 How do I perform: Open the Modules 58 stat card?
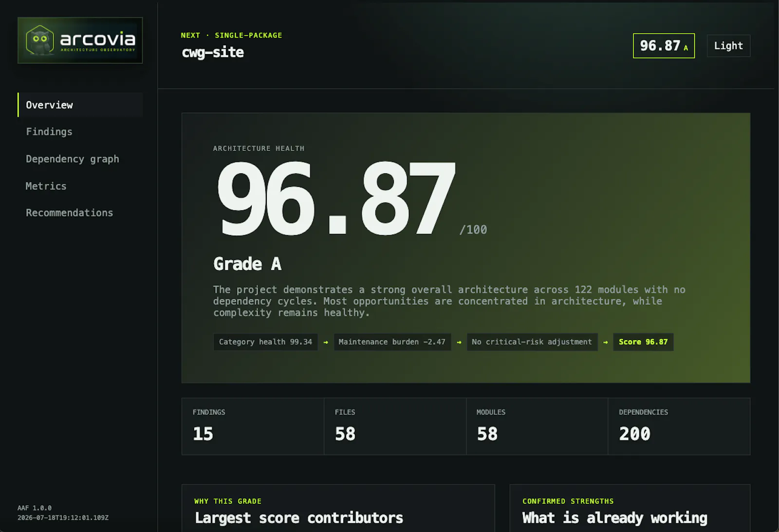[537, 426]
